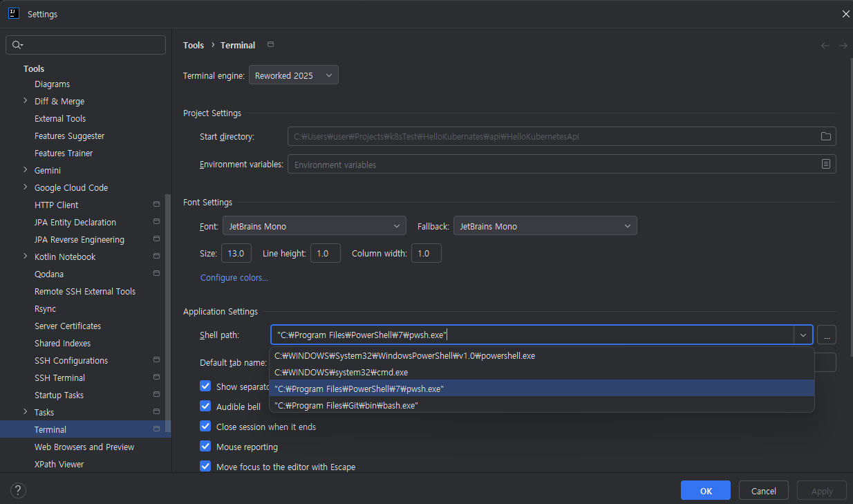The height and width of the screenshot is (504, 853).
Task: Click the project icon beside HTTP Client
Action: click(156, 205)
